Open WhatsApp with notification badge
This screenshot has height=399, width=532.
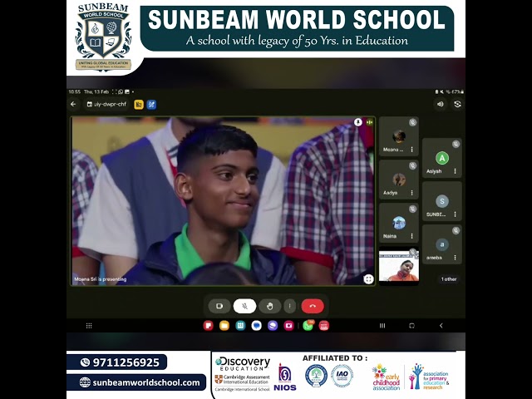[308, 325]
